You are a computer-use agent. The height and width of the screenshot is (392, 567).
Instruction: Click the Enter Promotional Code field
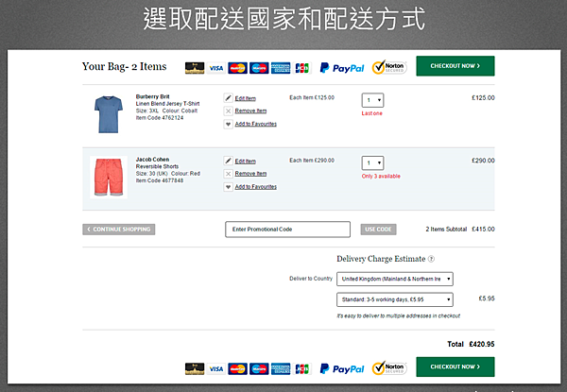288,230
